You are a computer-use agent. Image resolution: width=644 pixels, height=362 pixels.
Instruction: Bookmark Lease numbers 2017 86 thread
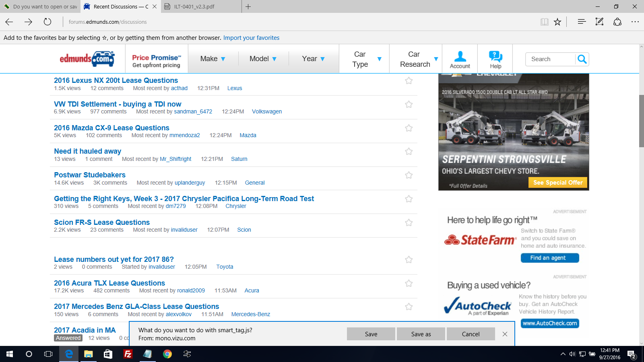(409, 259)
